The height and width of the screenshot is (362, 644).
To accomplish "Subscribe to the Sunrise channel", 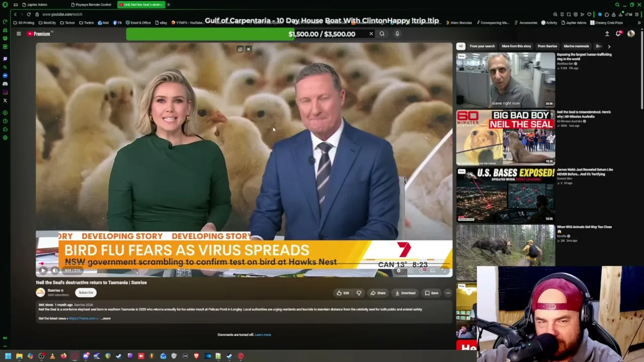I will [x=86, y=292].
